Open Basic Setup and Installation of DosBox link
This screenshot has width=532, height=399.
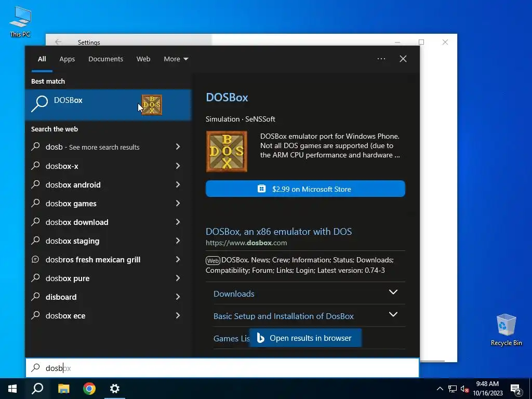click(x=283, y=316)
